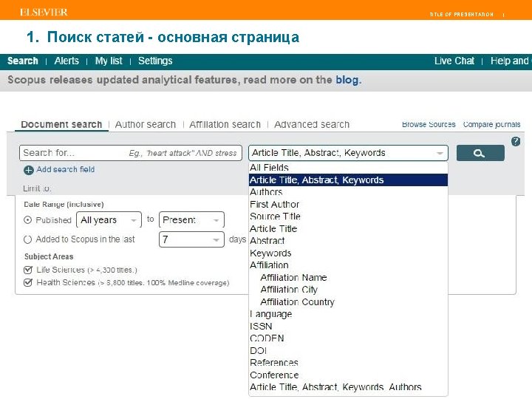Open Browse Sources link

click(x=429, y=125)
